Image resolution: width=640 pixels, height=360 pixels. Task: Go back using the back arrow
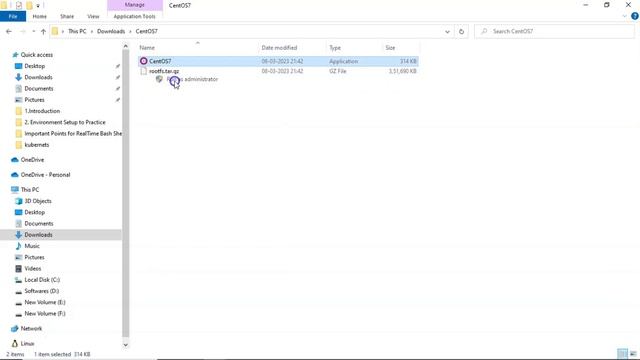[x=9, y=31]
